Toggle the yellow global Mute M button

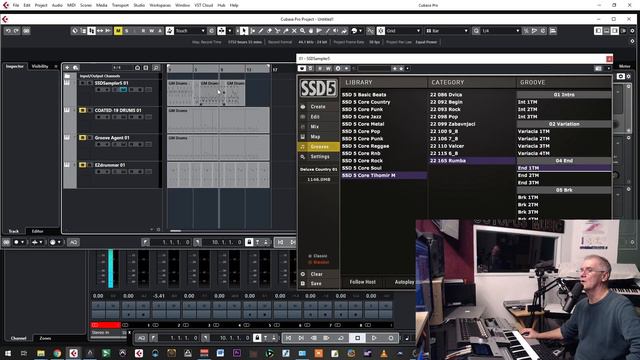pos(118,31)
